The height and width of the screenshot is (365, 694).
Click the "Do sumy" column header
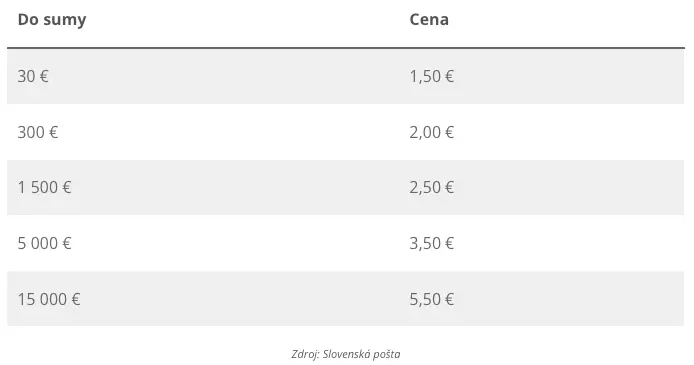click(52, 20)
